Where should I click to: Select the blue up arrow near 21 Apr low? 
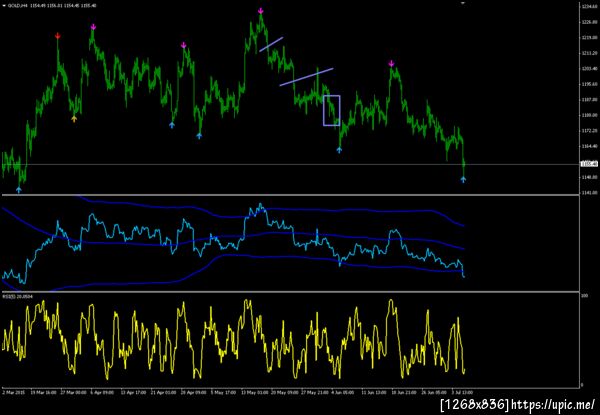tap(172, 125)
